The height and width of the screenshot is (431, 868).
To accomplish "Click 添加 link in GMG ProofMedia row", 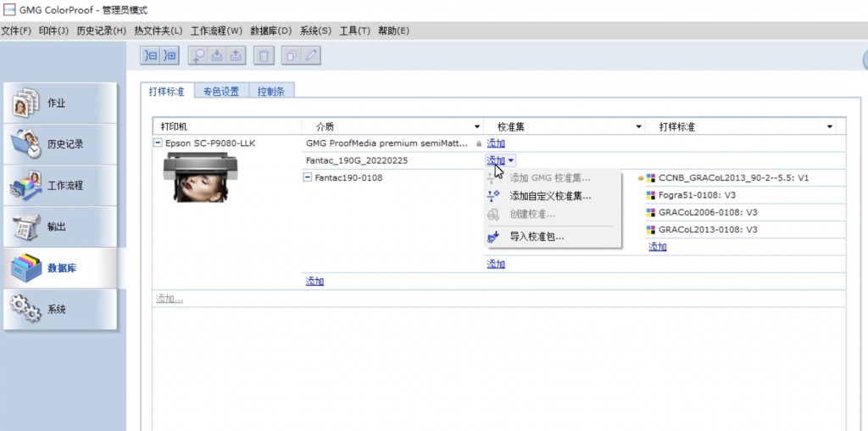I will (495, 143).
